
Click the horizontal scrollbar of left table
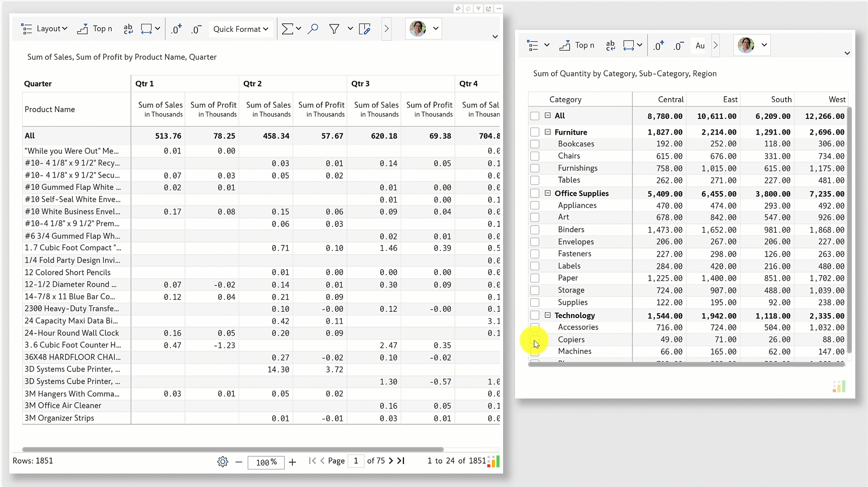[233, 450]
